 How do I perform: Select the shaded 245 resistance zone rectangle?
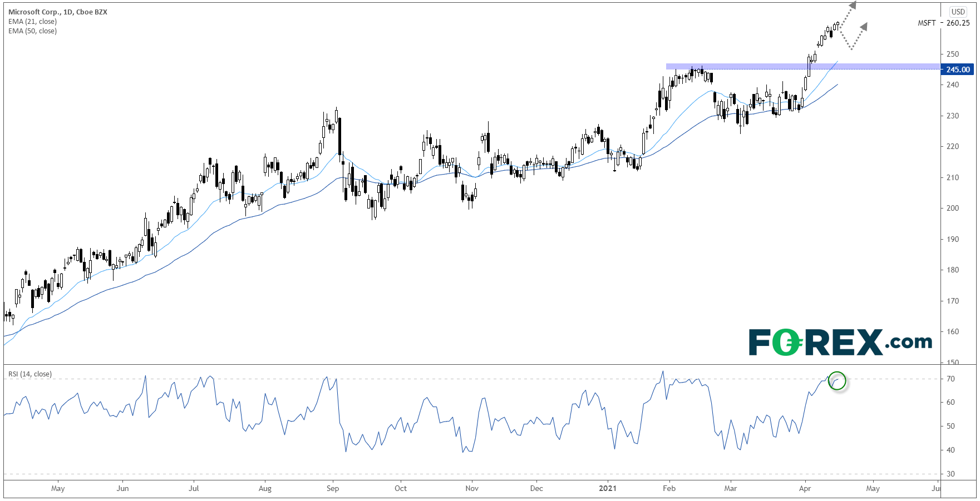pyautogui.click(x=803, y=66)
